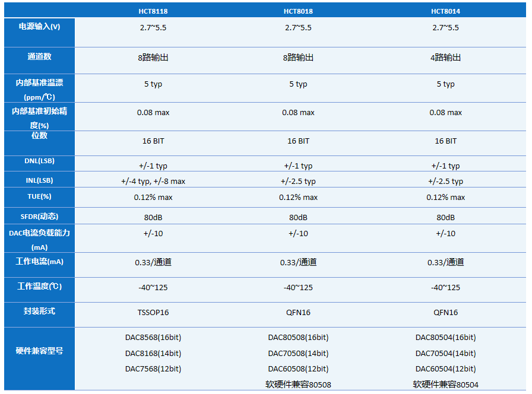Click the HCT8118 column header
Screen dimensions: 532x394
pyautogui.click(x=153, y=11)
